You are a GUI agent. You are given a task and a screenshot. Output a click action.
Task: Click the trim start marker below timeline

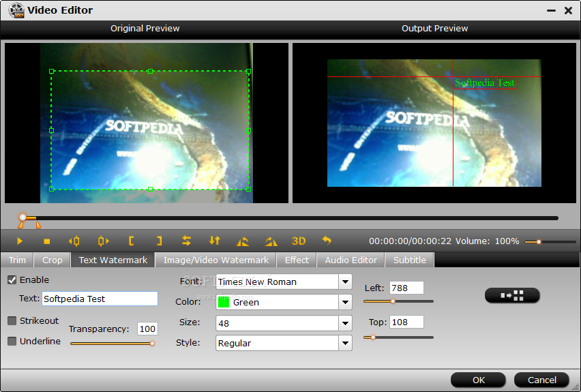pyautogui.click(x=20, y=225)
